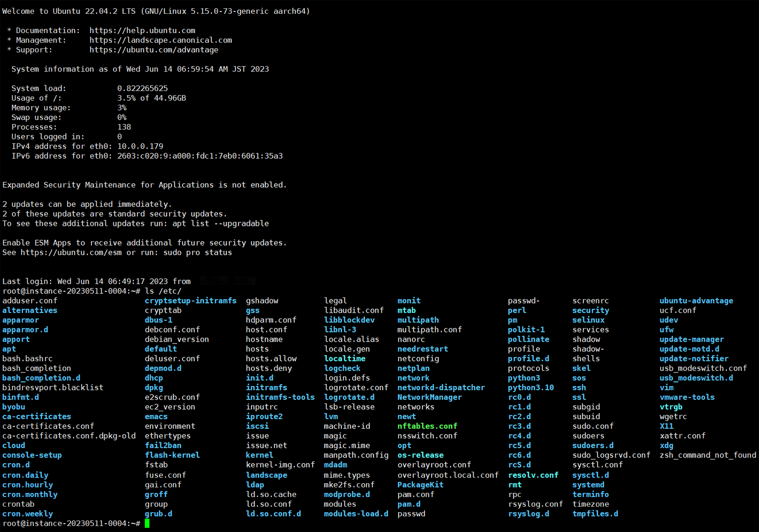The height and width of the screenshot is (532, 759).
Task: Click the https://landscape.canonical.com management URL
Action: click(x=161, y=40)
